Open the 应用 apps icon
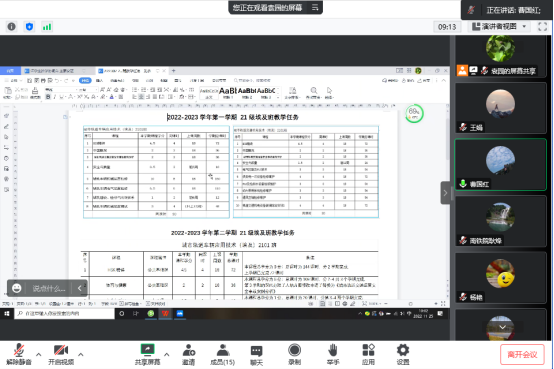The width and height of the screenshot is (554, 369). [x=368, y=355]
